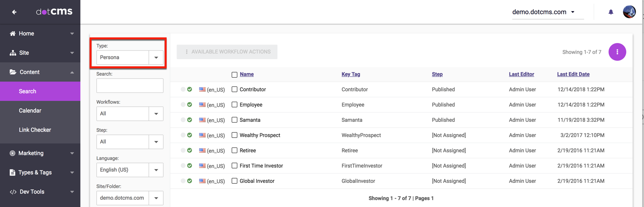The height and width of the screenshot is (207, 644).
Task: Click Available Workflow Actions button
Action: click(227, 52)
